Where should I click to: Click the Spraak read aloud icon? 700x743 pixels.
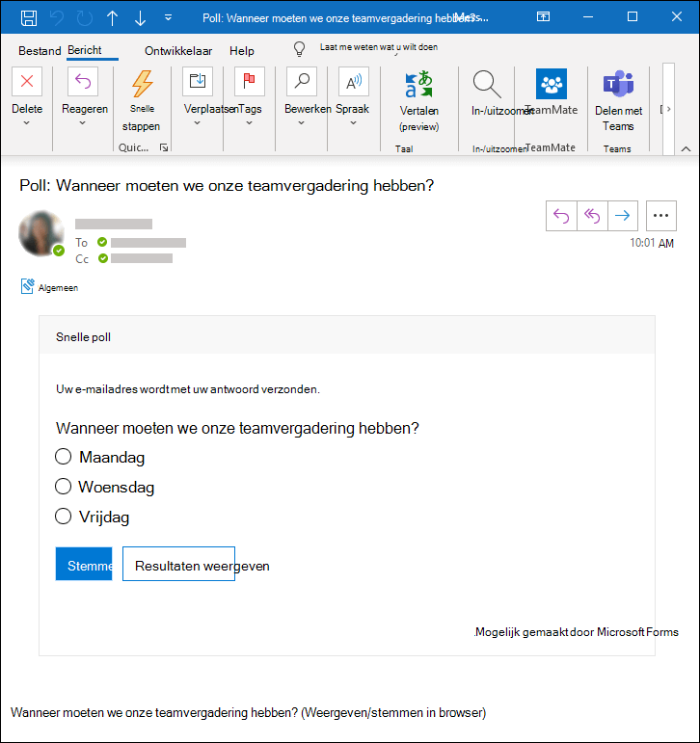click(x=354, y=82)
